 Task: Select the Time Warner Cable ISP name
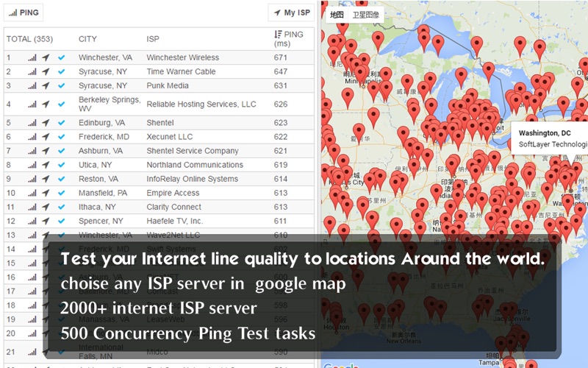[x=181, y=71]
